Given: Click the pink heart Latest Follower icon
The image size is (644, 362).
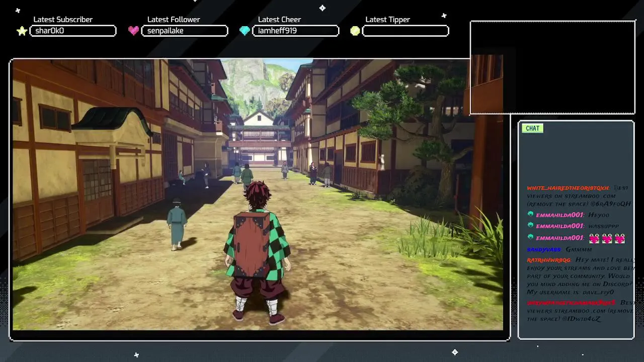Looking at the screenshot, I should point(133,31).
